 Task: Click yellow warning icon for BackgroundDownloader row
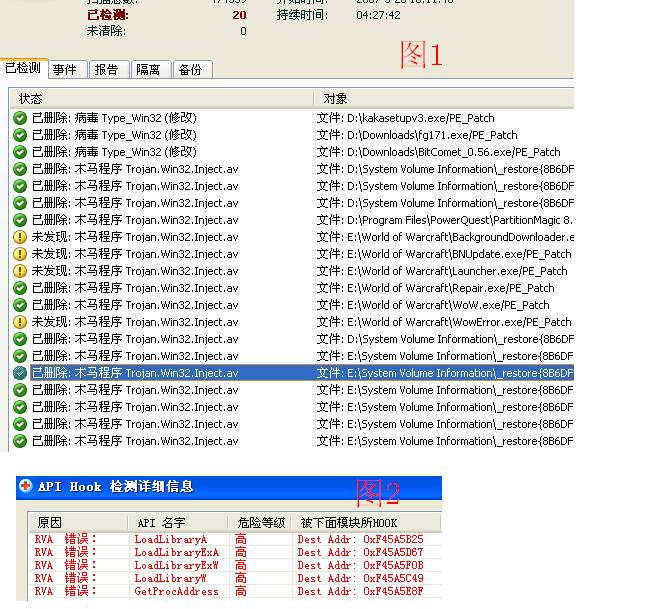[x=20, y=237]
